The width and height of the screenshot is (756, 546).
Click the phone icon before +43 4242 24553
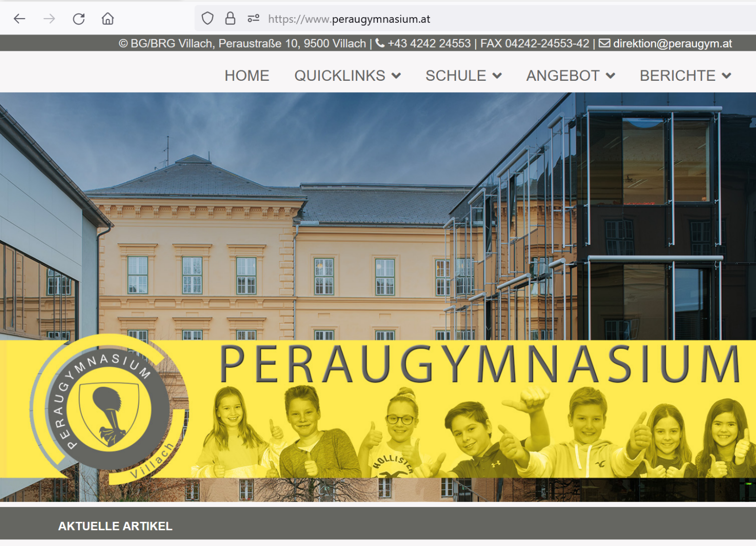[380, 43]
